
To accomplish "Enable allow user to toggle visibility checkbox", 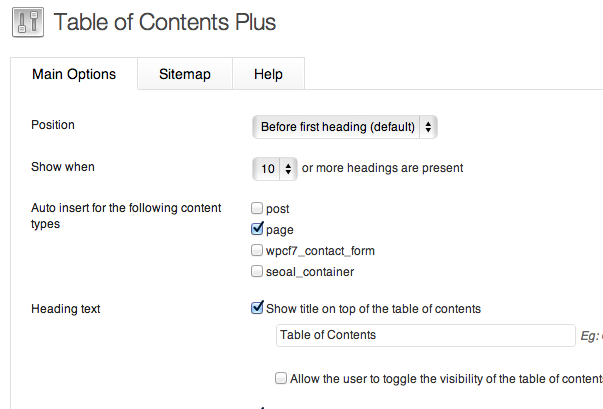I will click(281, 379).
